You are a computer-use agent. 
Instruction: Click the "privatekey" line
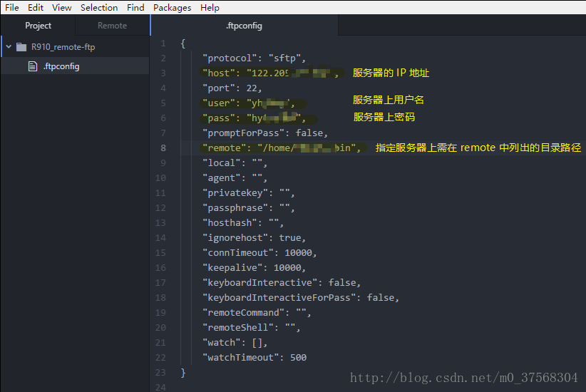point(249,193)
